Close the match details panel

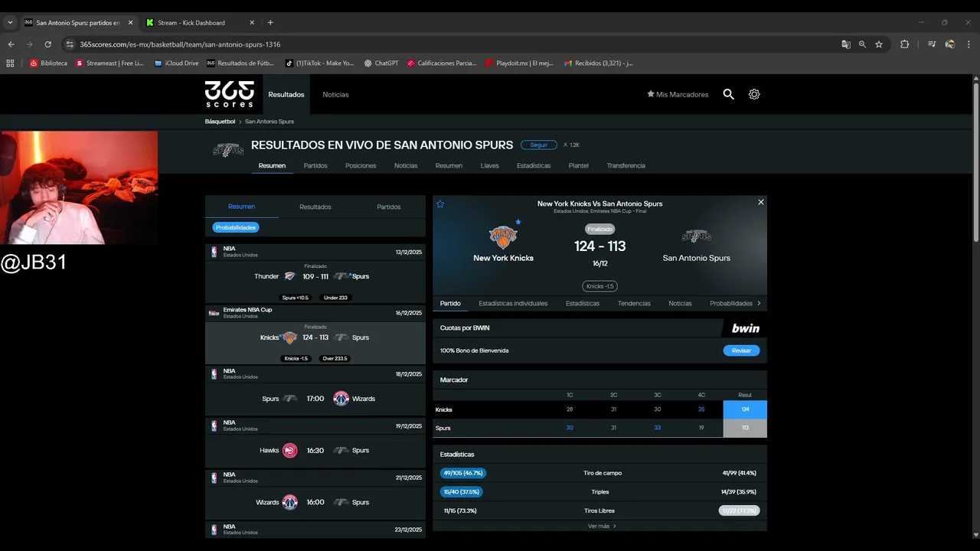pos(760,202)
